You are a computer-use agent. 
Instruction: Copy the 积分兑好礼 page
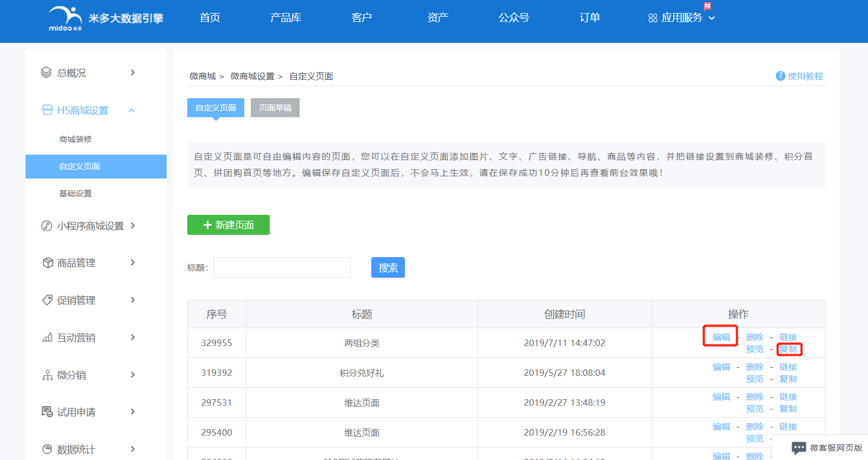(788, 379)
